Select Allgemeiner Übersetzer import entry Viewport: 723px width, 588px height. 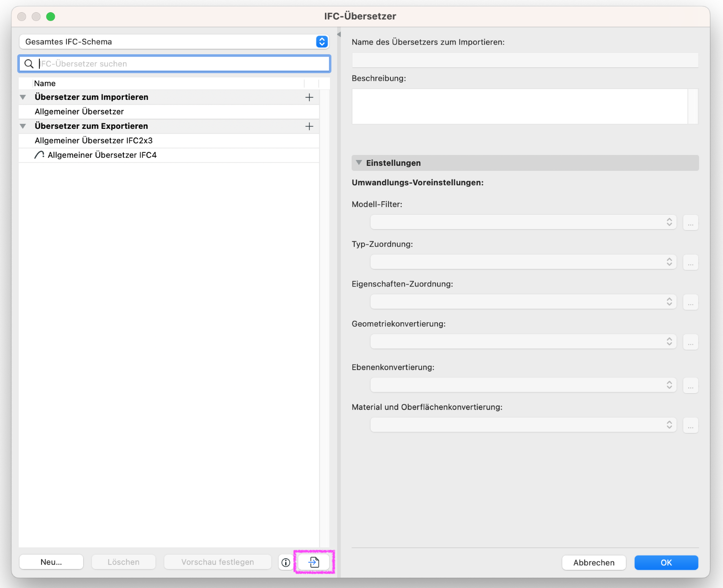(x=79, y=112)
